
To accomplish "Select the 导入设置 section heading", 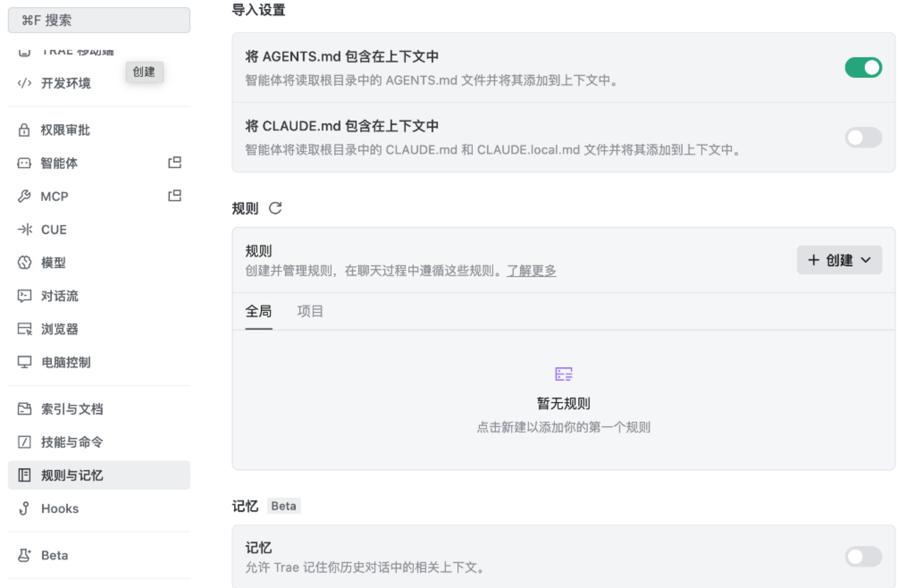I will click(x=259, y=9).
